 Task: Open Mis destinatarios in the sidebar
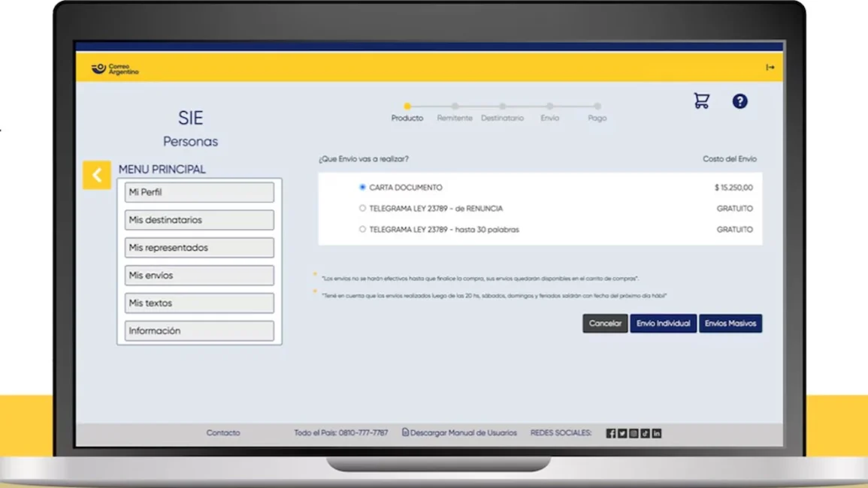[x=199, y=220]
